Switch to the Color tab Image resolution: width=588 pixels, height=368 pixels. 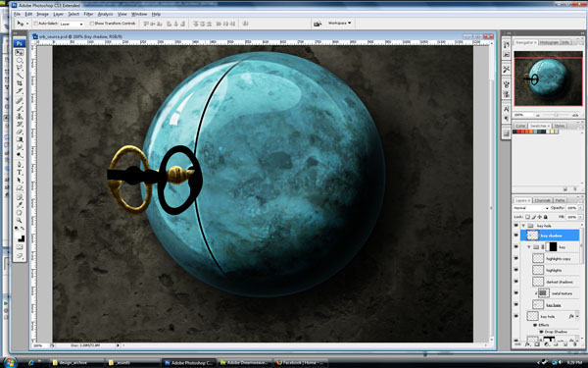520,126
